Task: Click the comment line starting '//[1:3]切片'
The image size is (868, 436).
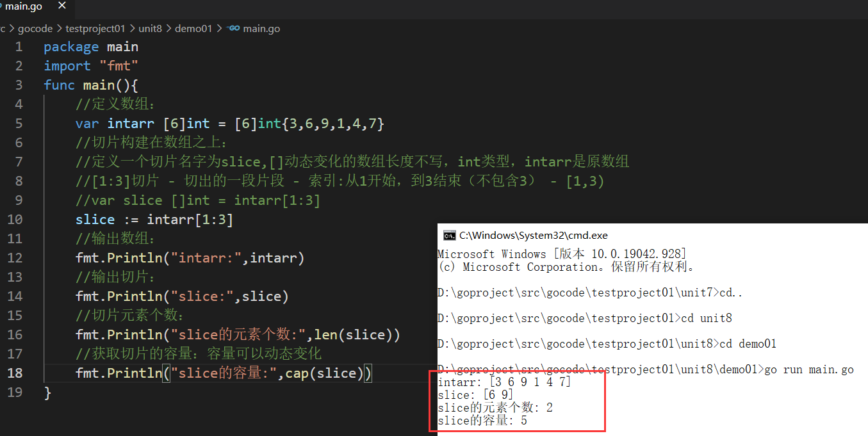Action: 340,181
